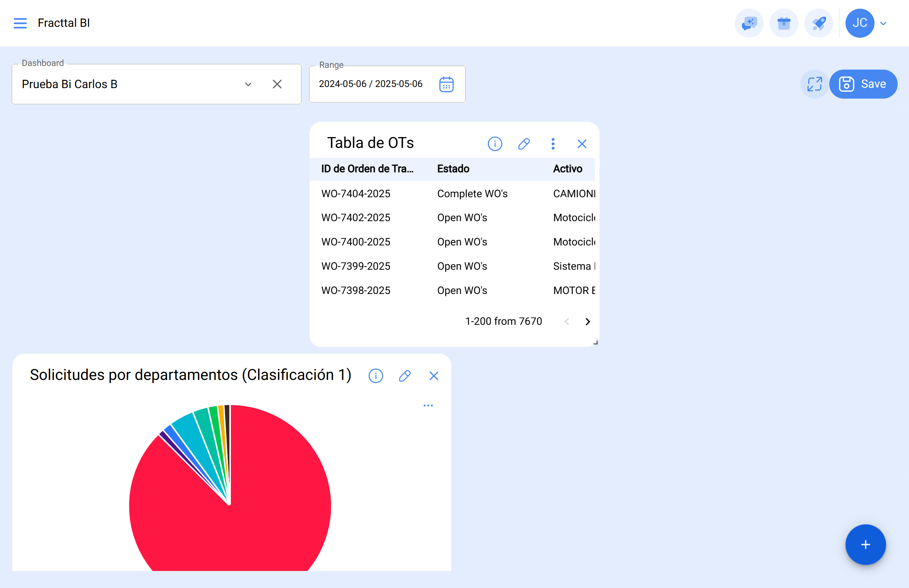The image size is (909, 588).
Task: Go to next page of table
Action: (588, 322)
